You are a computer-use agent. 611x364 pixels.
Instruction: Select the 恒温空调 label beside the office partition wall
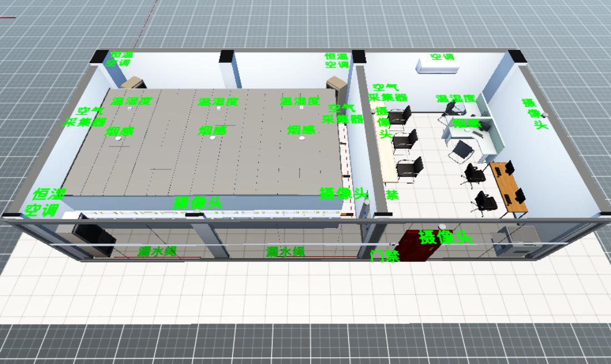(337, 60)
